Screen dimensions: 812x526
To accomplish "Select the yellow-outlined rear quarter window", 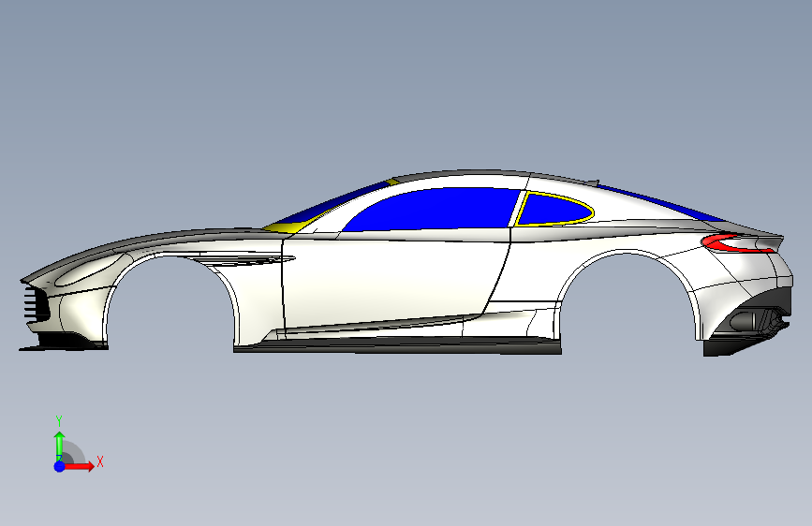I will point(554,209).
